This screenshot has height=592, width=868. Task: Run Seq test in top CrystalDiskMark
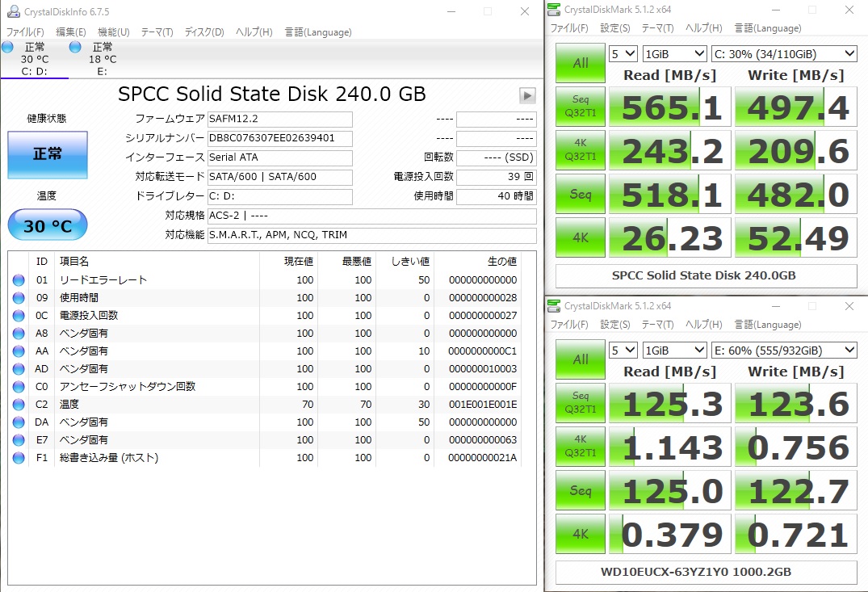pos(580,194)
